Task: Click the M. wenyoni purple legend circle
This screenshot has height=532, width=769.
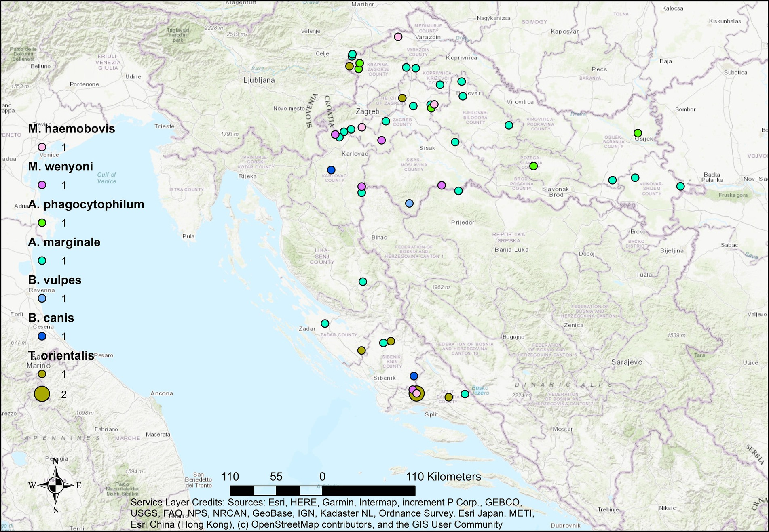Action: (42, 185)
